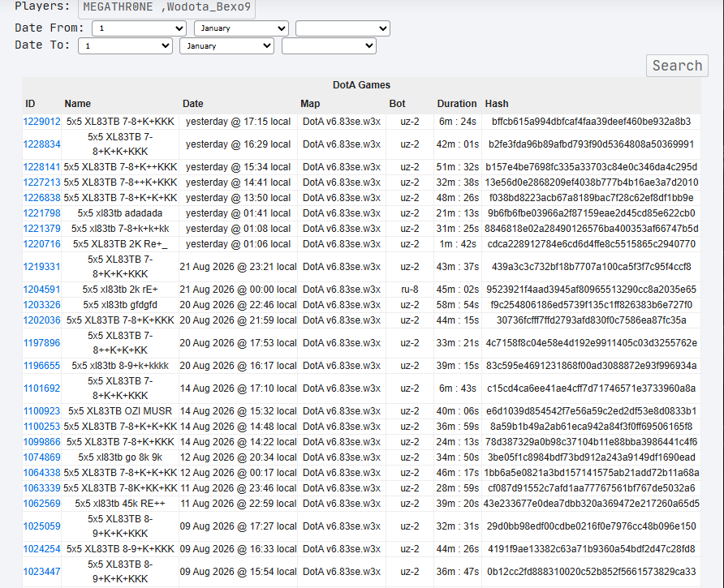This screenshot has height=588, width=724.
Task: Open game ID 1062569
Action: (41, 503)
